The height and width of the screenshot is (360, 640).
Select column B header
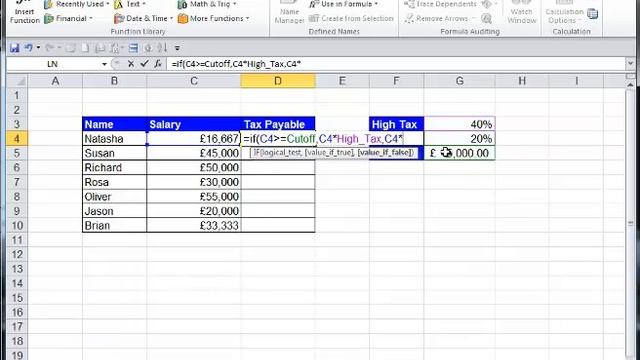click(x=114, y=81)
